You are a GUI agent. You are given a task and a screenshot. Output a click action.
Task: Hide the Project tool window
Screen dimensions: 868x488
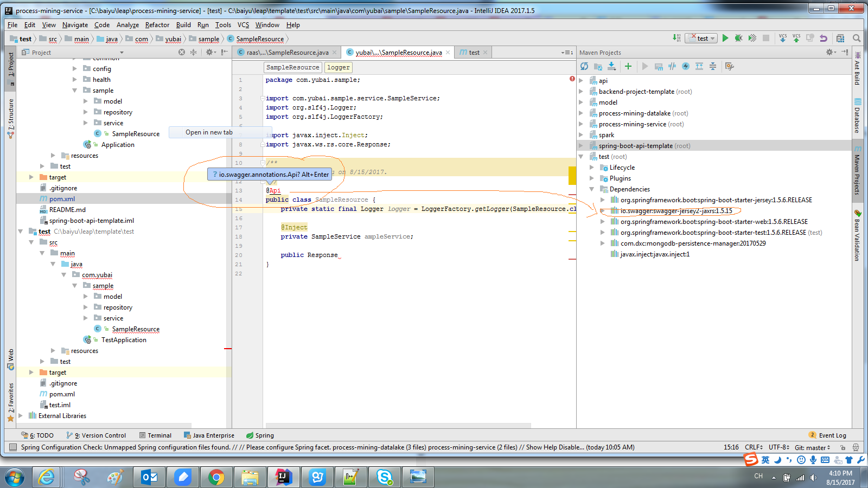pyautogui.click(x=224, y=52)
